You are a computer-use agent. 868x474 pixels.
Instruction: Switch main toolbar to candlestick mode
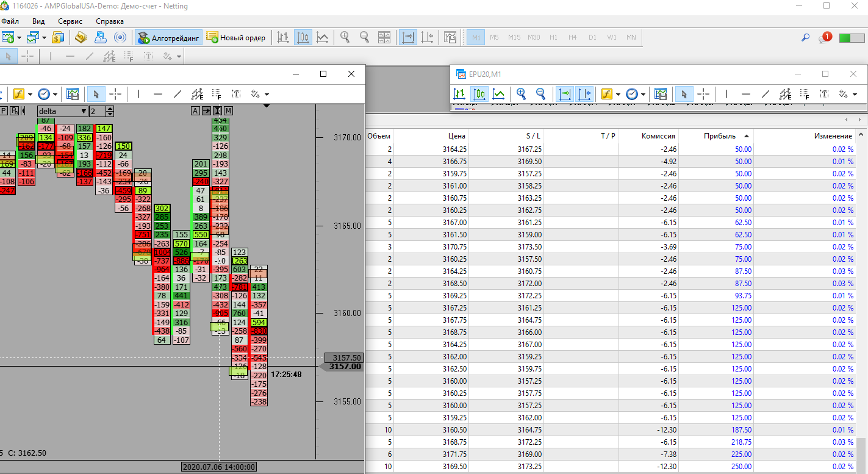303,38
